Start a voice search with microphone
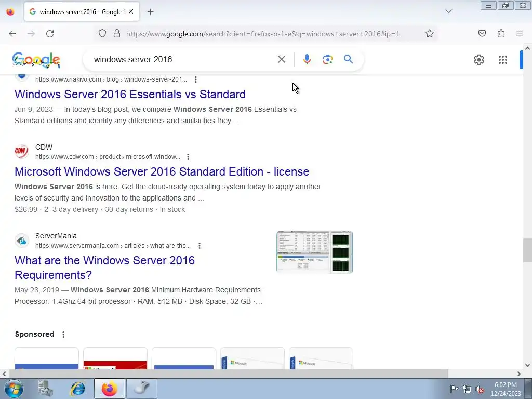The image size is (532, 399). [307, 59]
